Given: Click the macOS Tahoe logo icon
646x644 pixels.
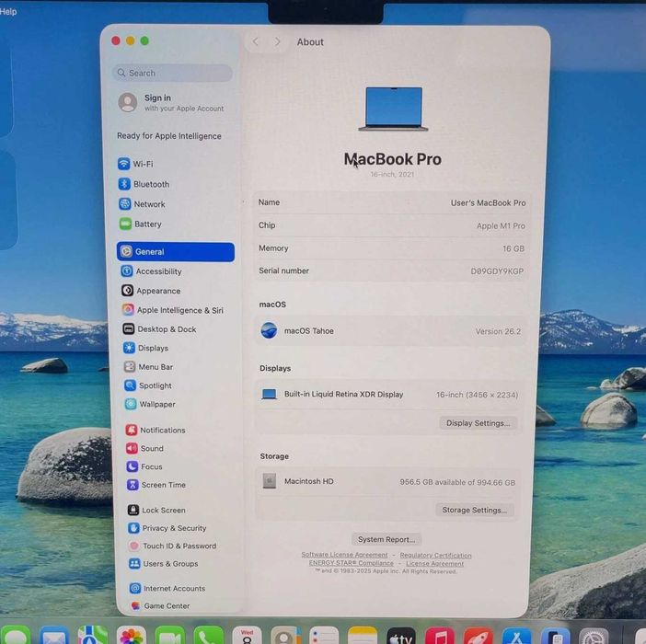Looking at the screenshot, I should click(269, 330).
